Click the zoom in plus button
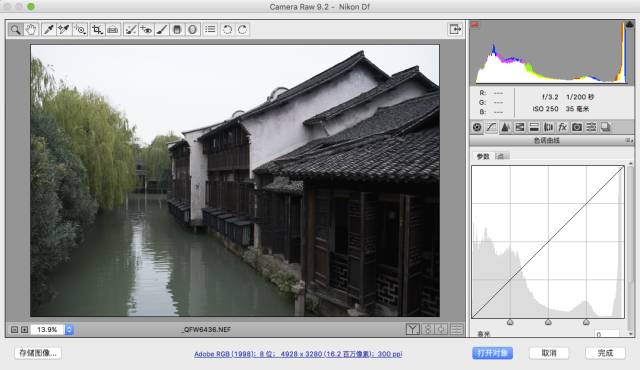 pos(24,329)
